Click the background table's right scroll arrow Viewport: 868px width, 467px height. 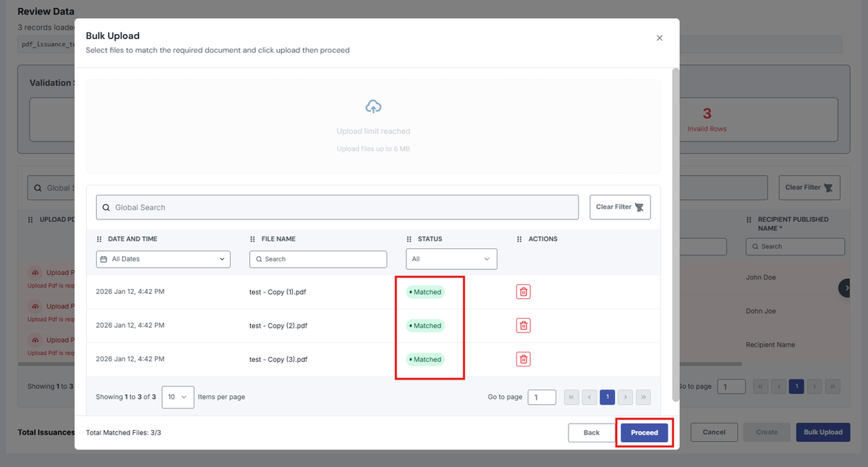pos(845,287)
